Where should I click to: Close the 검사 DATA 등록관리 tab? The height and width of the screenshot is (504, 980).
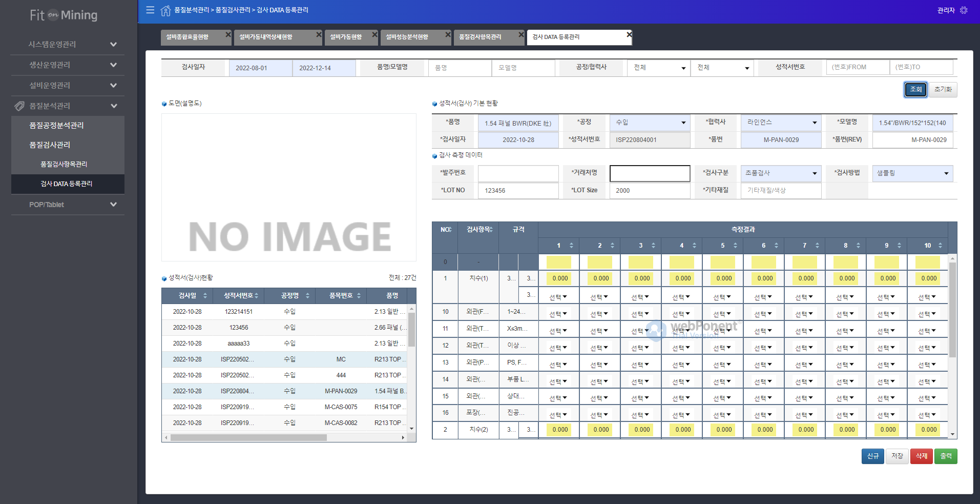629,34
